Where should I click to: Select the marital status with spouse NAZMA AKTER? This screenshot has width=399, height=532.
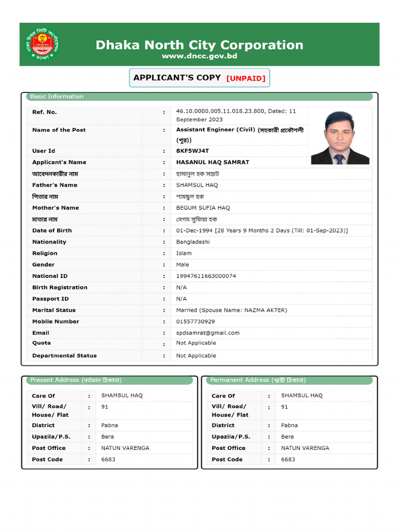[231, 310]
